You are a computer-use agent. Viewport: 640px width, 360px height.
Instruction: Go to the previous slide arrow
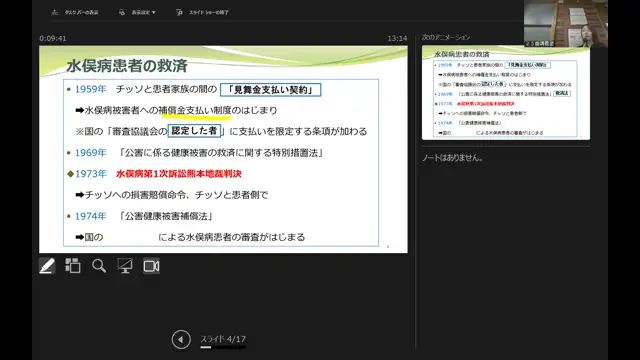(181, 339)
